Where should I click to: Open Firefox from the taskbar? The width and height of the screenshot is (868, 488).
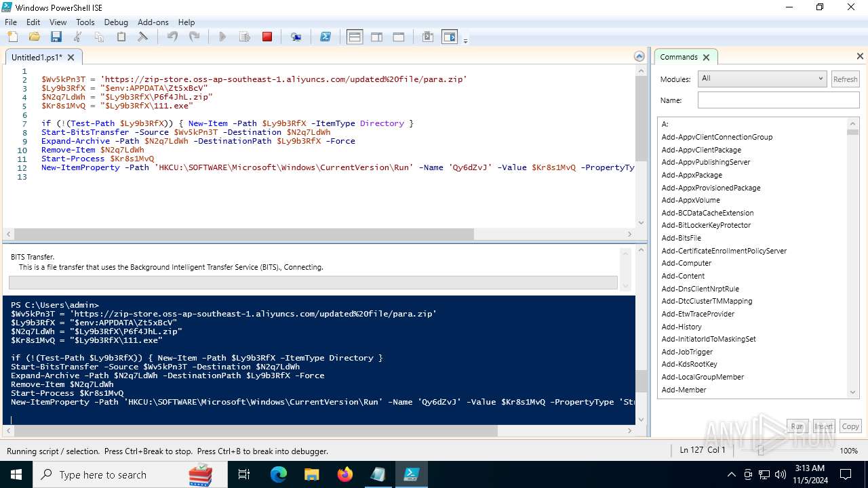click(x=345, y=474)
